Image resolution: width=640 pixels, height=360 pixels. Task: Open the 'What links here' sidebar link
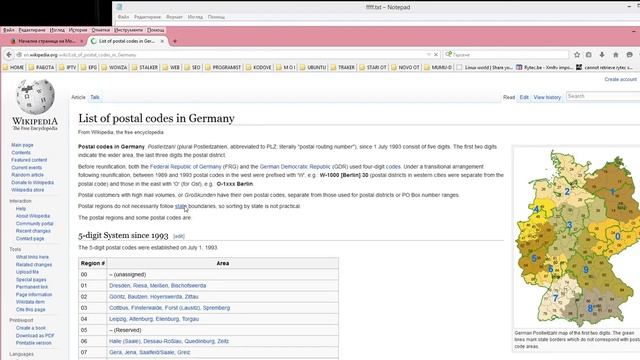32,257
